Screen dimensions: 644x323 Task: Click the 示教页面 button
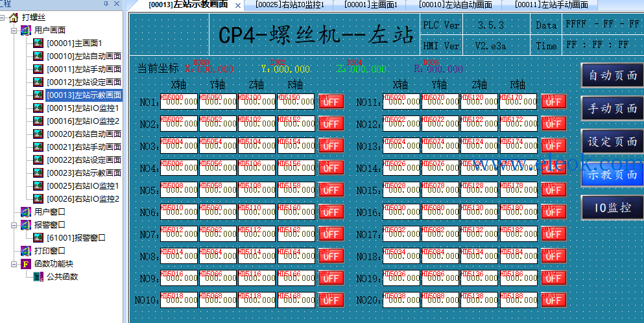[612, 174]
